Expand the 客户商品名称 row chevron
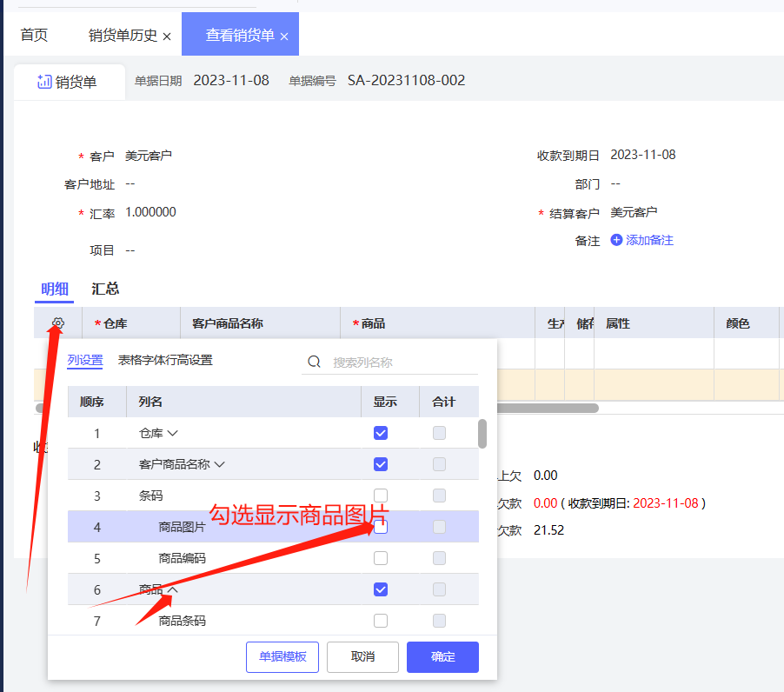 tap(219, 464)
